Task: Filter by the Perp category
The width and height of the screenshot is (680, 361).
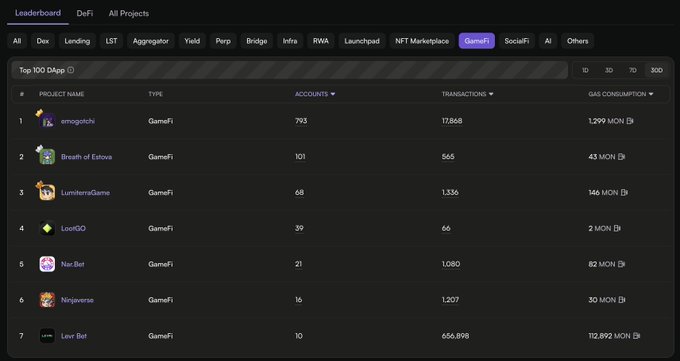Action: 223,41
